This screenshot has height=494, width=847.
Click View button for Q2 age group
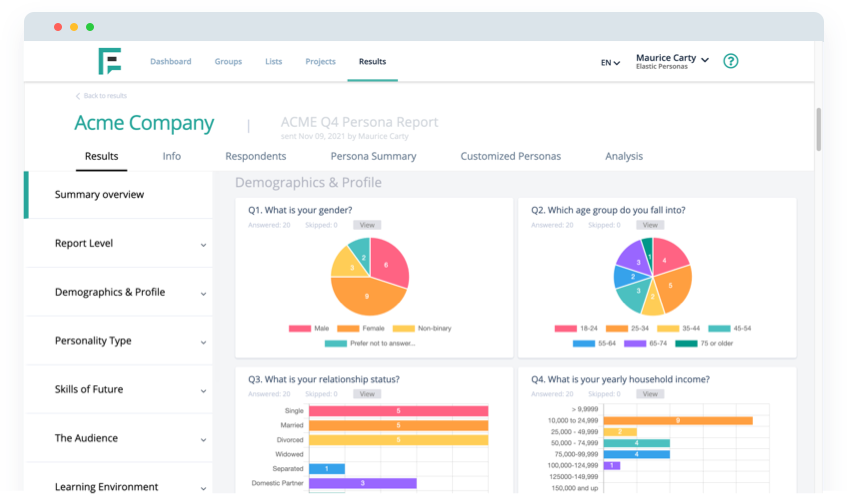pos(650,225)
